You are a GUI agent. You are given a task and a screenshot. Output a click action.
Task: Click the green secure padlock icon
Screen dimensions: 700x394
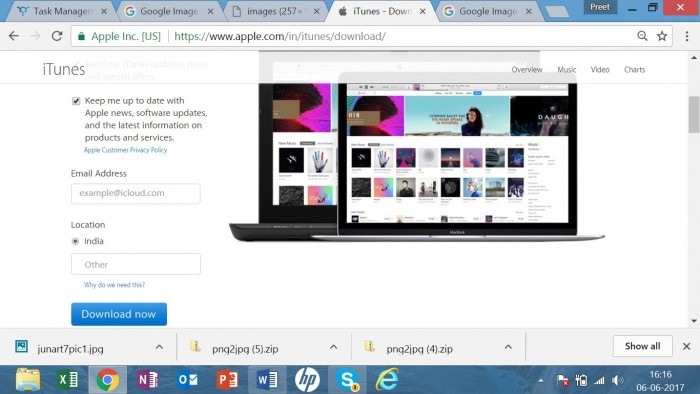click(x=81, y=37)
